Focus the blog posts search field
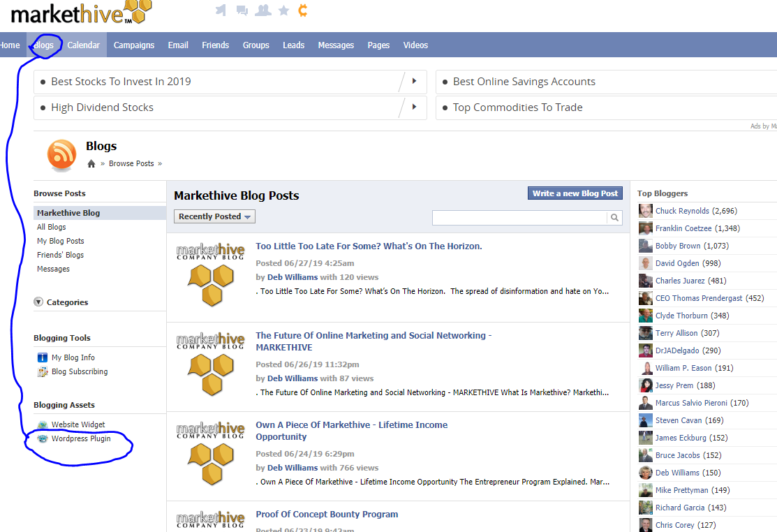This screenshot has width=777, height=532. coord(519,217)
